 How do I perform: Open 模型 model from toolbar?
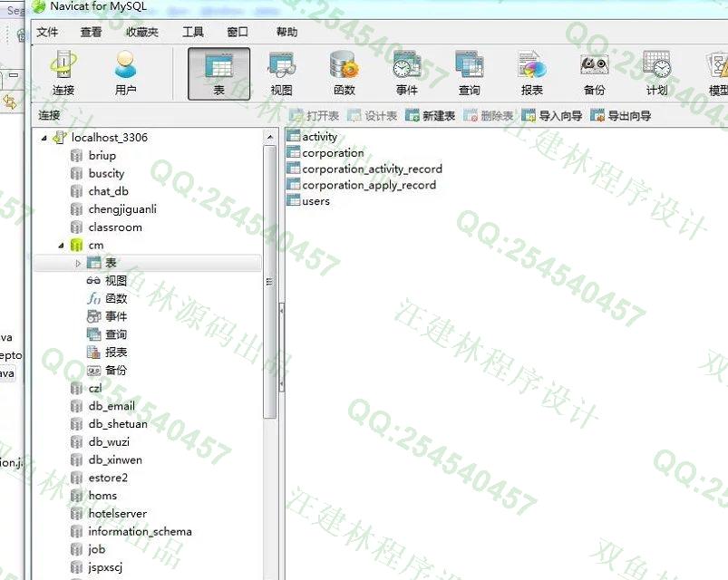point(717,73)
